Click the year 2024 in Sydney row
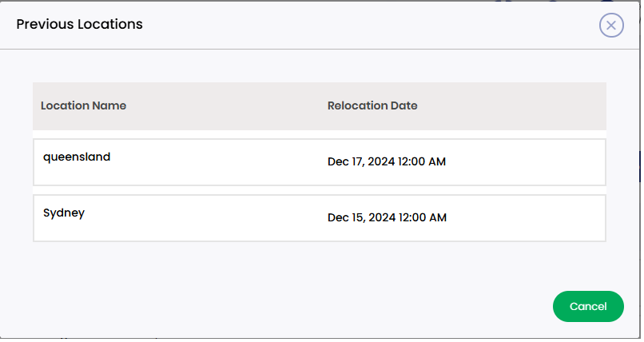The width and height of the screenshot is (644, 342). [384, 218]
